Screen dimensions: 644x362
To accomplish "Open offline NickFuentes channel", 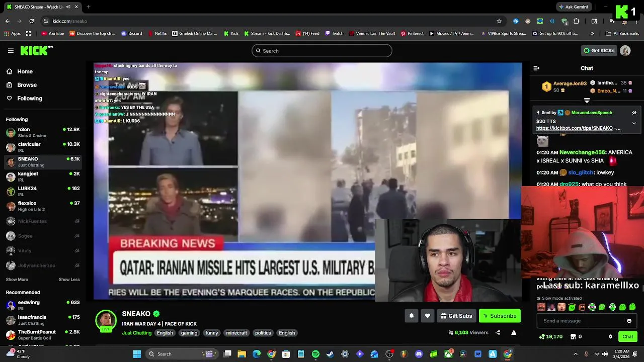I will click(43, 221).
